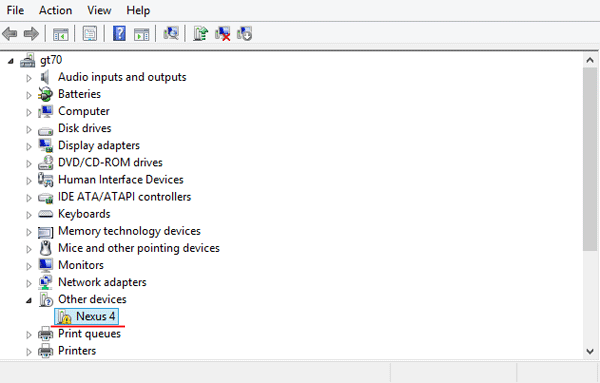This screenshot has width=600, height=383.
Task: Expand the Keyboards category arrow
Action: [x=29, y=215]
